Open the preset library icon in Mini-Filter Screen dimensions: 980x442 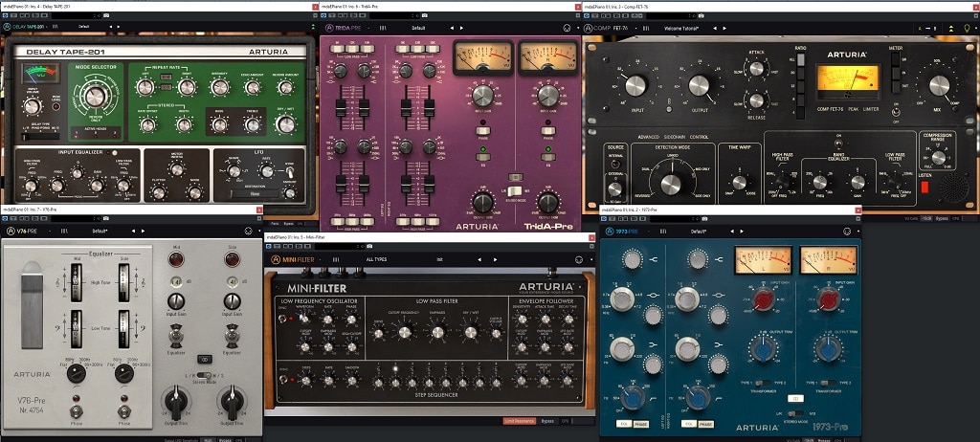336,259
